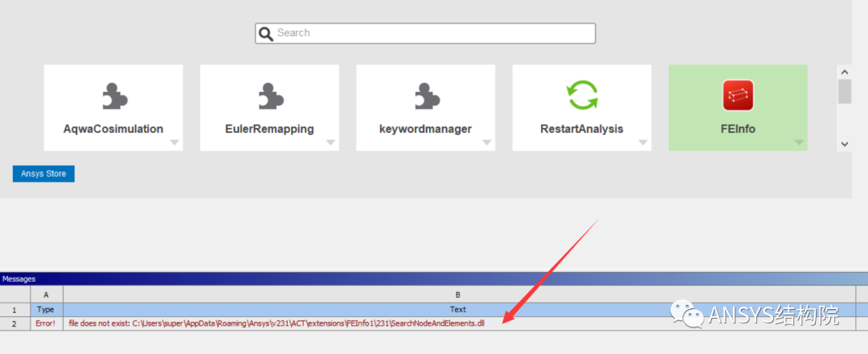The image size is (868, 354).
Task: Select the AqwaCosimulation label text
Action: [x=113, y=129]
